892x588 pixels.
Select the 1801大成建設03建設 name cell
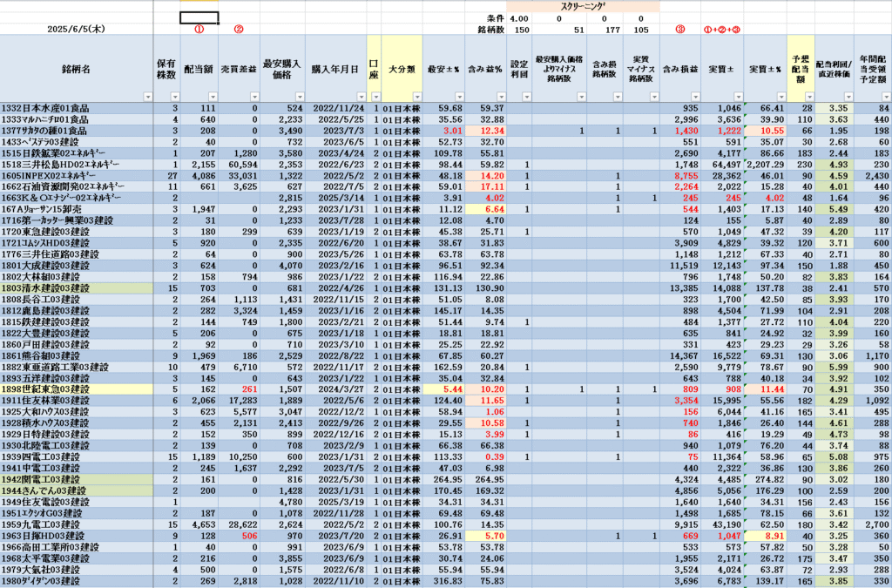(77, 266)
